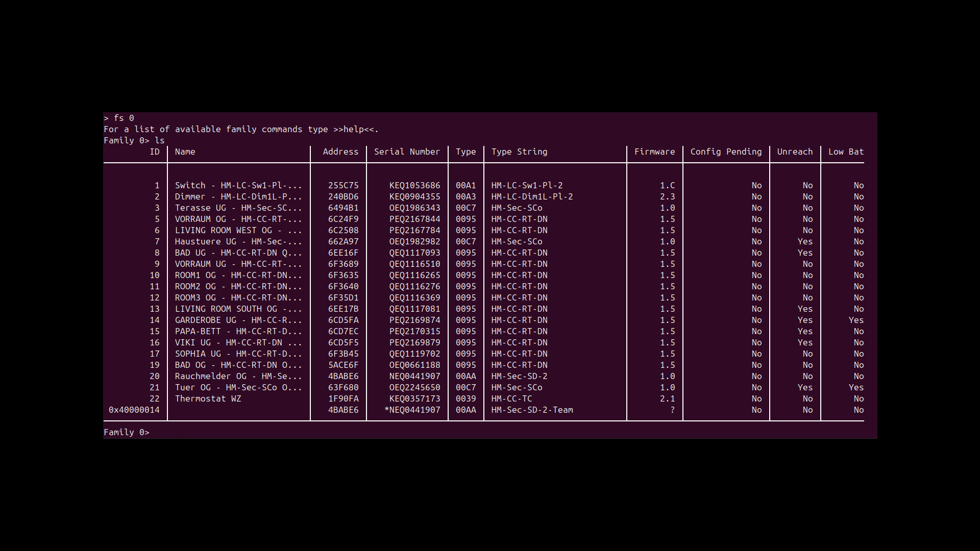
Task: Select the name 'Haustuere UG - HM-Sec-...'
Action: 238,241
